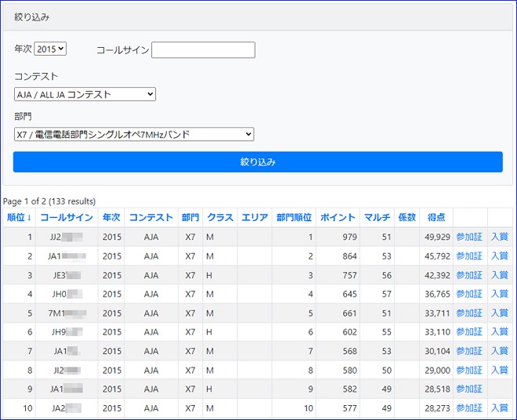Image resolution: width=517 pixels, height=420 pixels.
Task: Select the points cell 568
Action: coord(338,351)
